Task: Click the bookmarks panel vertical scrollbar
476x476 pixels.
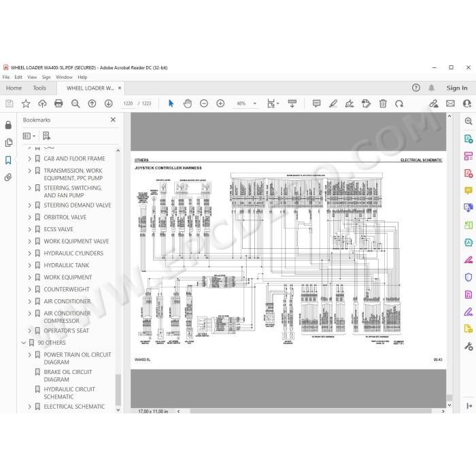Action: point(118,390)
